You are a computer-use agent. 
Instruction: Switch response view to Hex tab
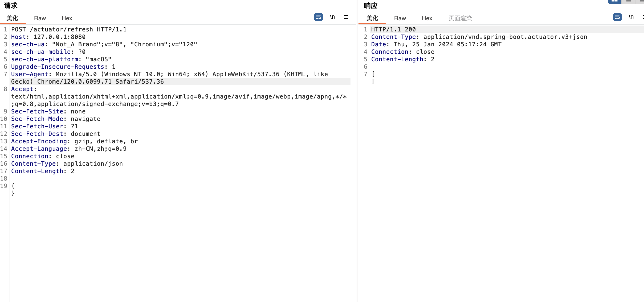(427, 18)
